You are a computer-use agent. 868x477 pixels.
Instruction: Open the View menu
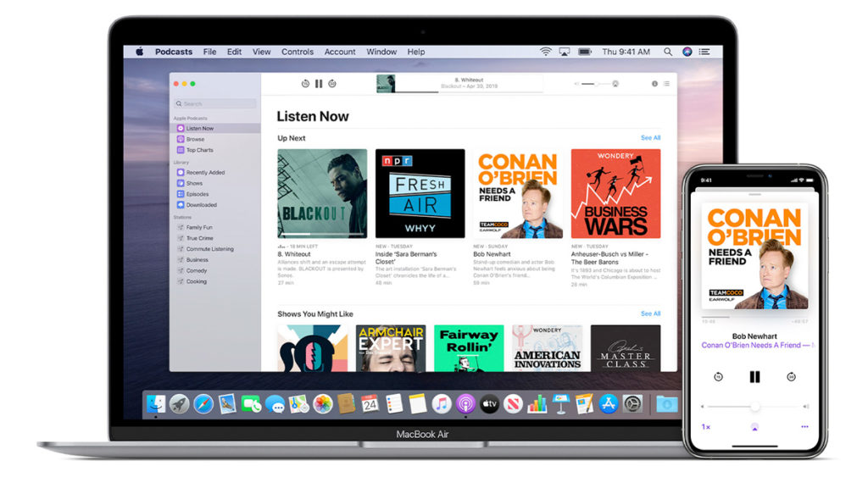tap(262, 52)
